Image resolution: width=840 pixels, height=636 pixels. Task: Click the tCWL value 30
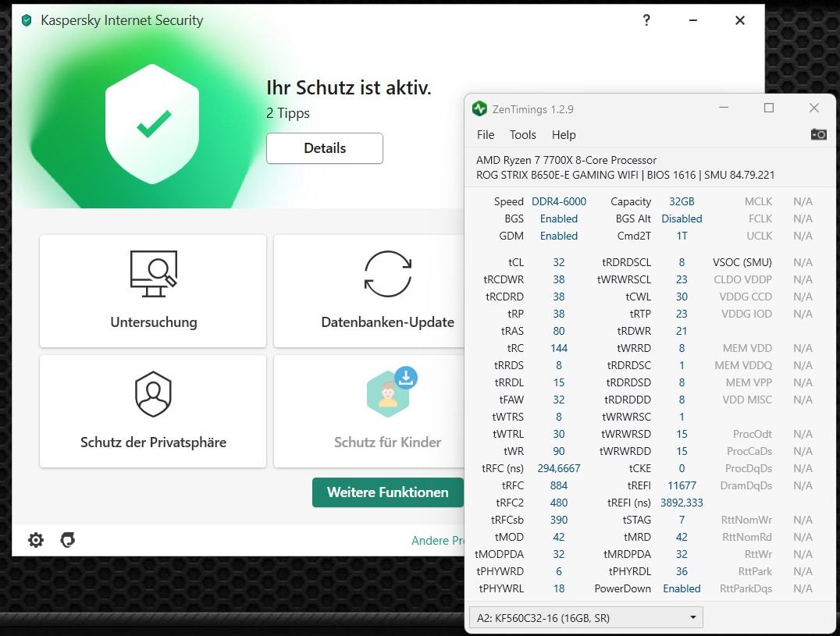[x=682, y=297]
